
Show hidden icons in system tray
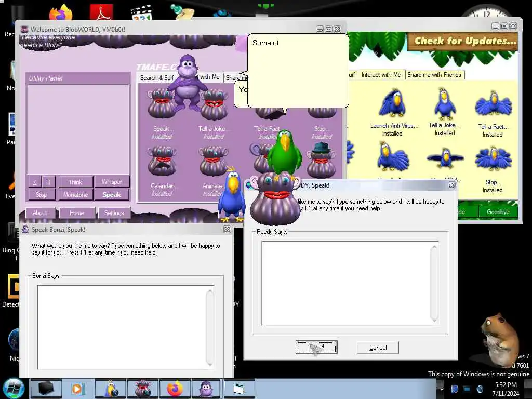tap(442, 389)
